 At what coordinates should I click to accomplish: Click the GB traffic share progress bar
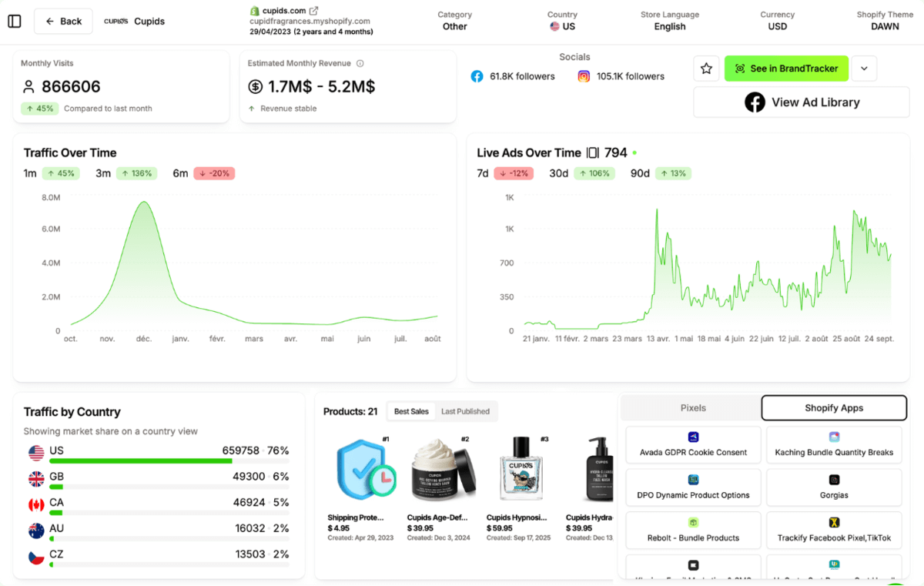tap(169, 487)
